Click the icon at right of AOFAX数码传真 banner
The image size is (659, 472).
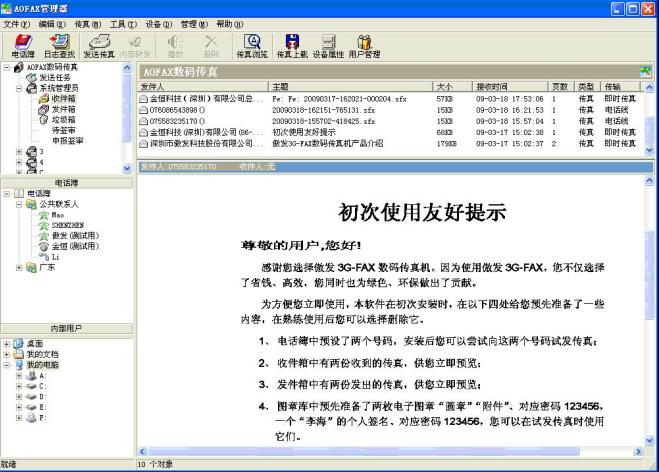tap(646, 71)
